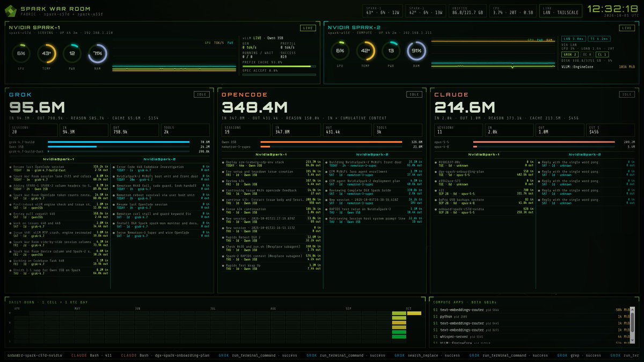Open the Spark-2 PWR gauge reading 13
This screenshot has width=644, height=362.
tap(391, 50)
